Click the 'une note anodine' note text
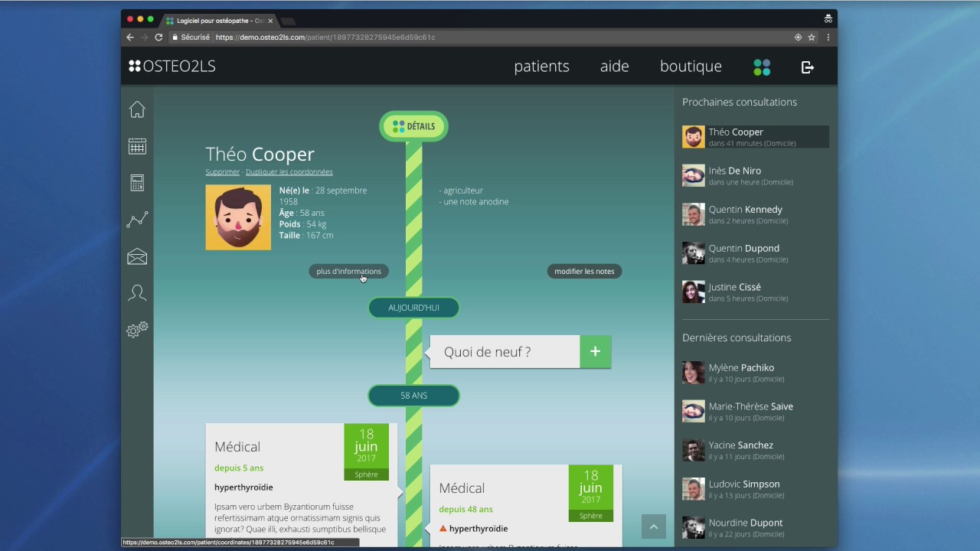 474,202
